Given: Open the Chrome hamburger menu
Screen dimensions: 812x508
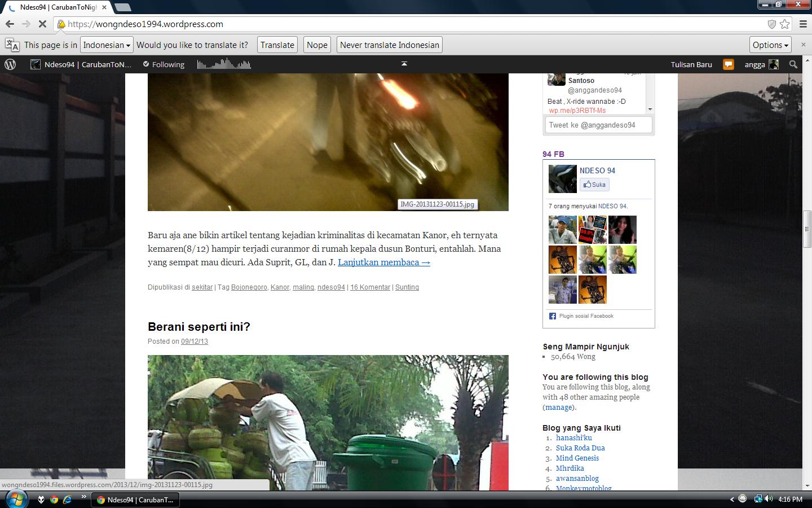Looking at the screenshot, I should point(803,24).
